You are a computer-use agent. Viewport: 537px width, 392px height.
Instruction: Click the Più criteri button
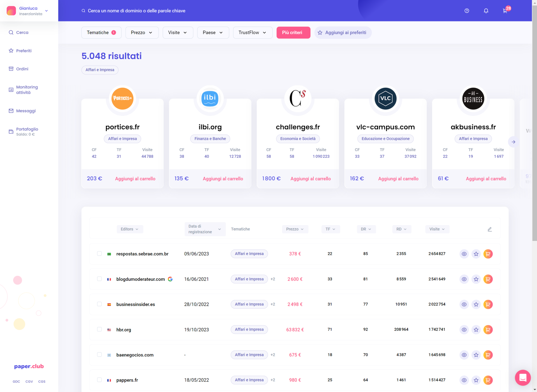point(293,32)
